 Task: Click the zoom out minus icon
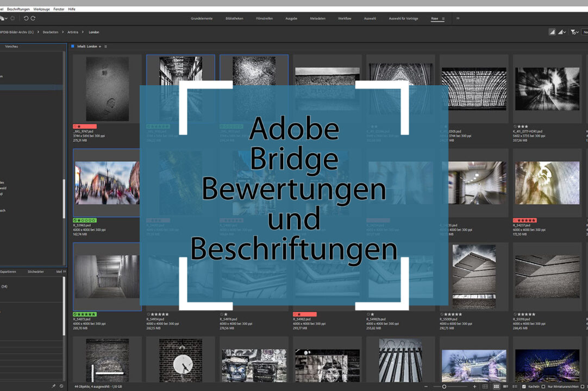tap(426, 387)
